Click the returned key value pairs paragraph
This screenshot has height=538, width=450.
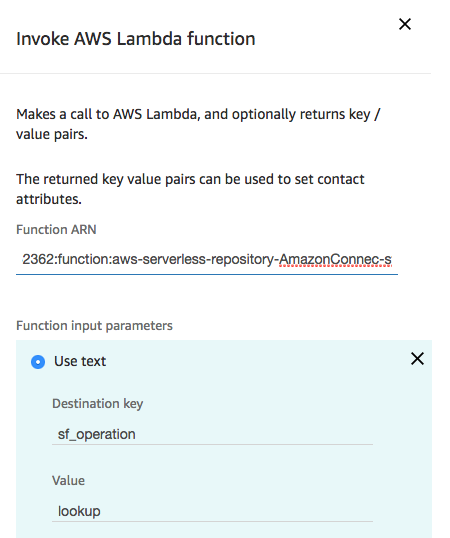tap(190, 189)
